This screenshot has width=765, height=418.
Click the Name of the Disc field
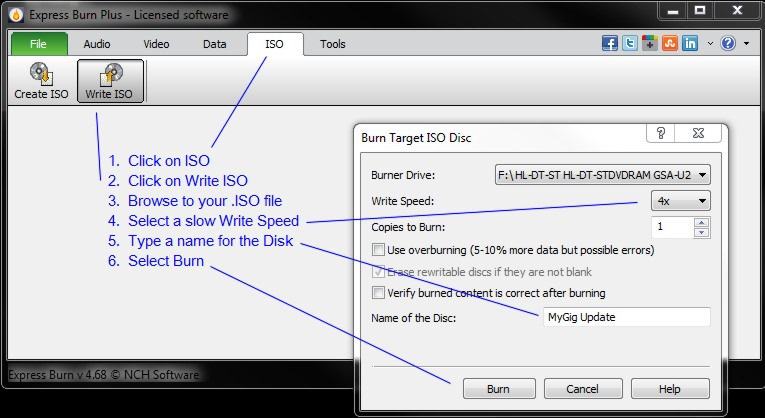[x=626, y=317]
